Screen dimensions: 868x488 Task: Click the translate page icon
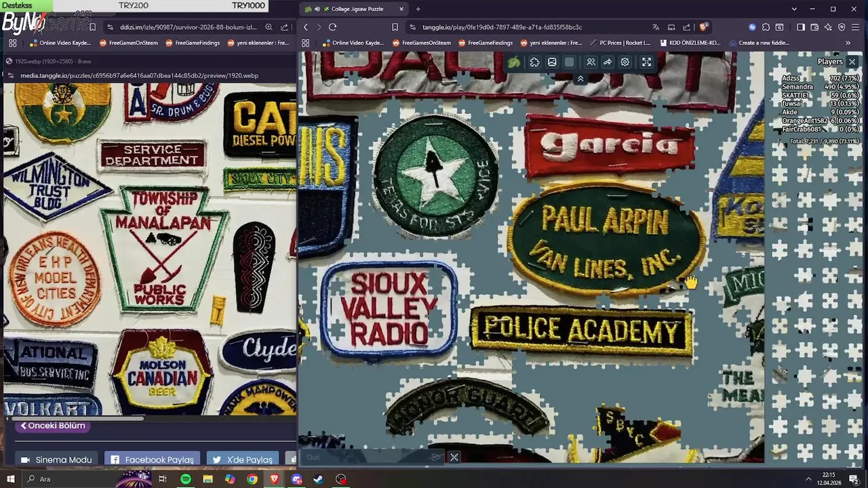click(x=656, y=27)
